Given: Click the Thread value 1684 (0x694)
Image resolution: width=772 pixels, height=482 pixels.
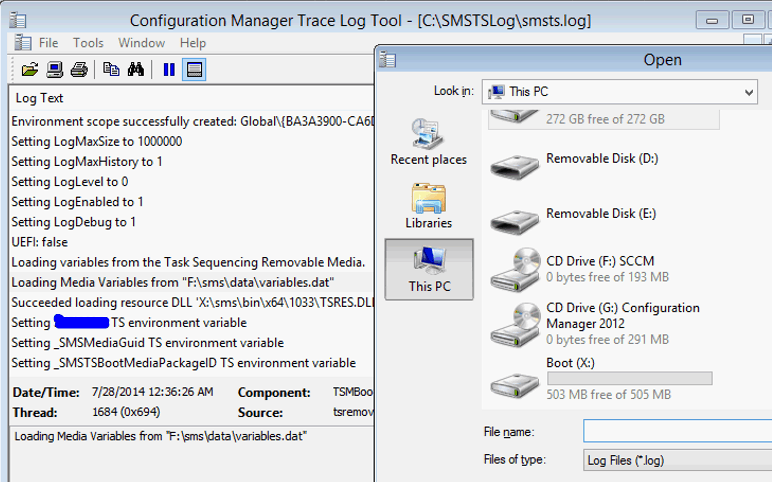Looking at the screenshot, I should (x=126, y=412).
